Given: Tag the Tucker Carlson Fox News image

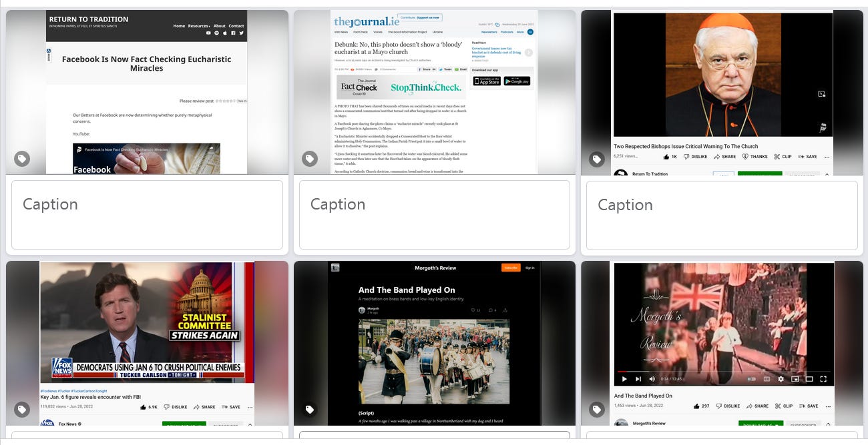Looking at the screenshot, I should (22, 409).
